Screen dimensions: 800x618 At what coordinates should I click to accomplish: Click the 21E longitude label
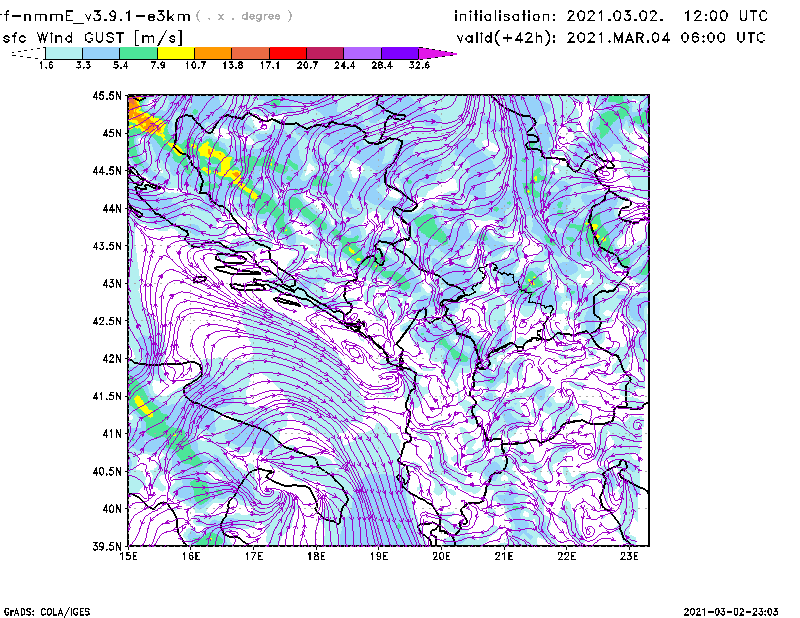(504, 556)
